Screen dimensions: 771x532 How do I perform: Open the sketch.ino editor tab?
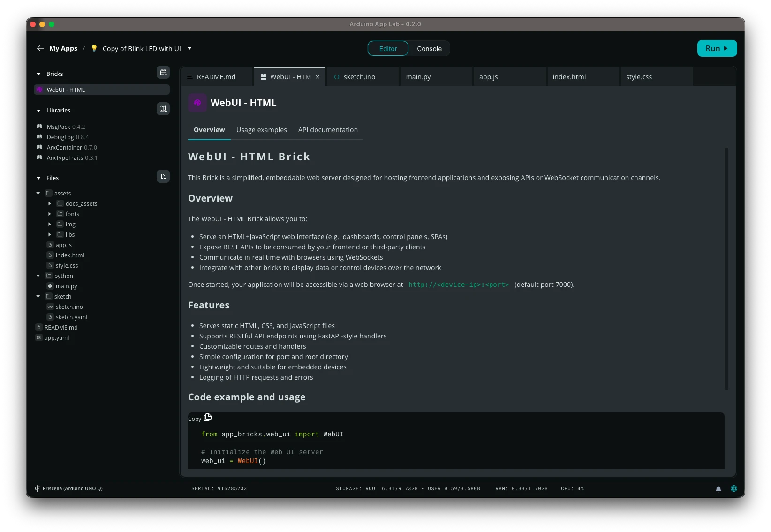(359, 77)
